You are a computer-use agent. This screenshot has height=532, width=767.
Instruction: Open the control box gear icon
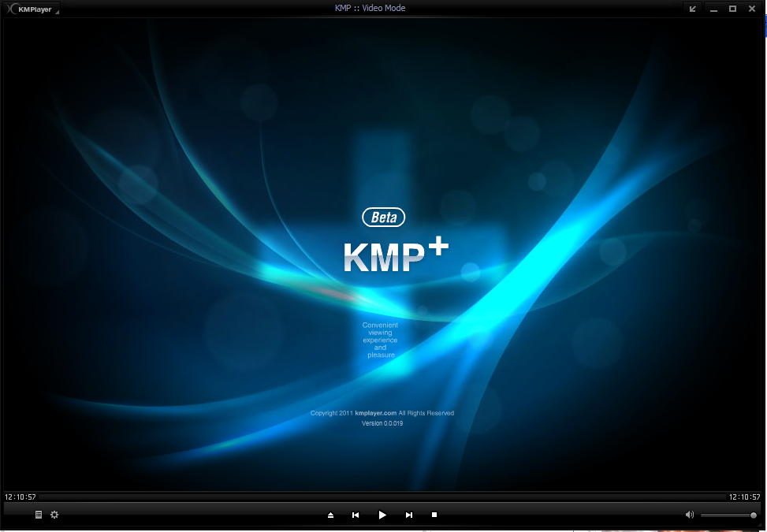click(x=54, y=515)
